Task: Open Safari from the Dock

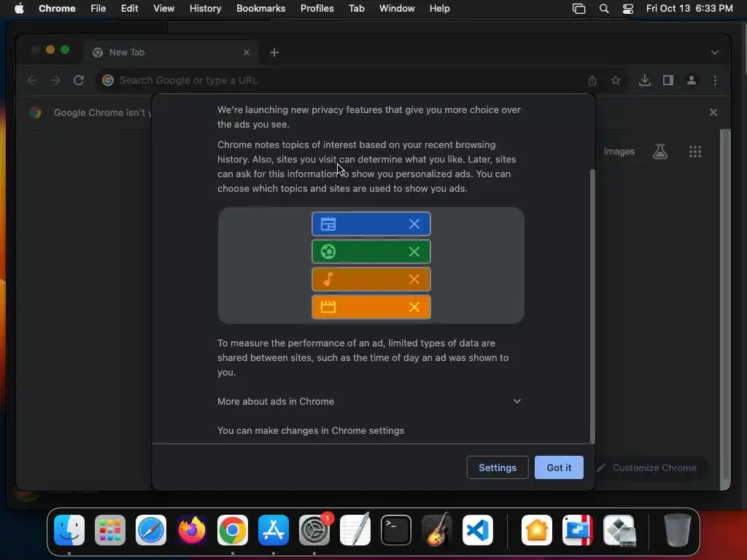Action: (x=151, y=530)
